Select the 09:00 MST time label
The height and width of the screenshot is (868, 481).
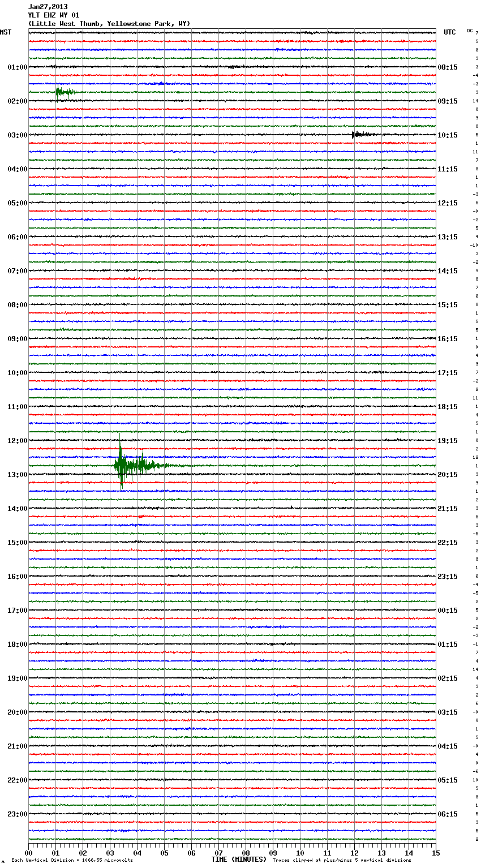(17, 339)
